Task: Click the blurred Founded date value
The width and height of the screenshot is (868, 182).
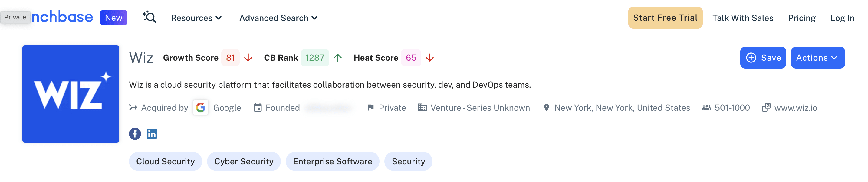Action: point(329,108)
